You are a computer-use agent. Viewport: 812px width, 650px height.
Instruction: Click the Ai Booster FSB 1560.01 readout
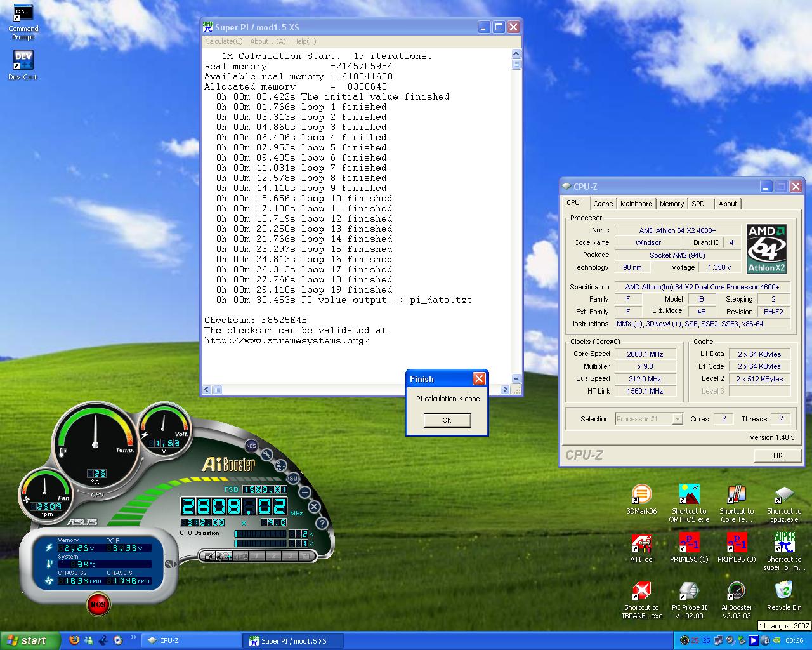265,489
